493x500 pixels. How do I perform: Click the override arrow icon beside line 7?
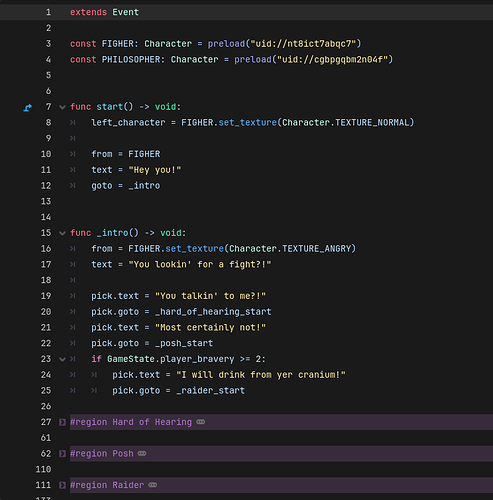tap(28, 107)
